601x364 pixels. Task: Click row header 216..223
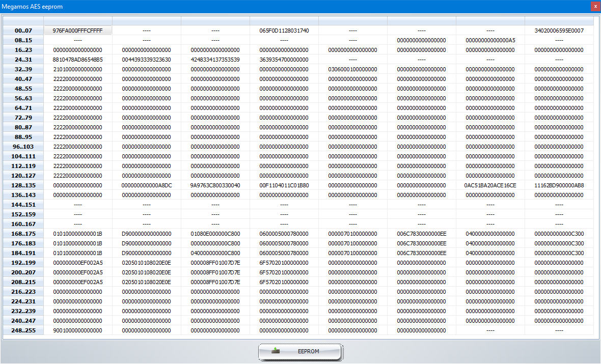coord(23,292)
